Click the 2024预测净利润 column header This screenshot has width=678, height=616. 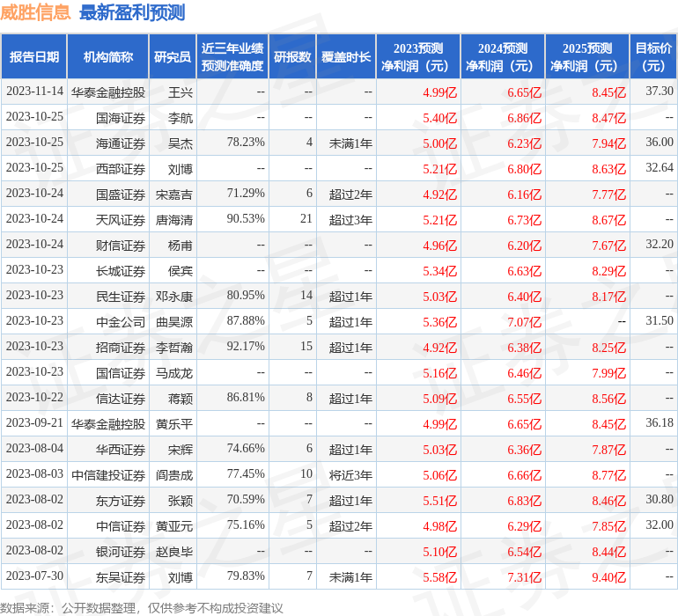[x=503, y=56]
